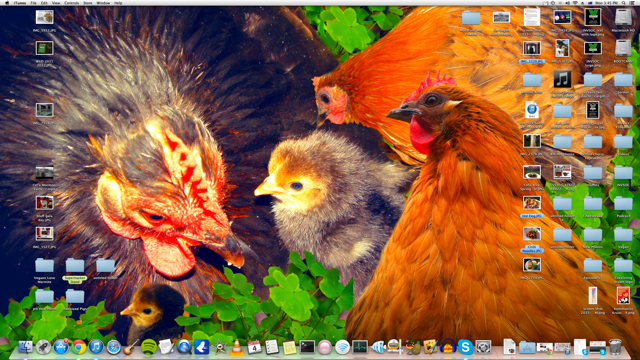Select the Macintosh HD drive icon
640x360 pixels.
(623, 17)
